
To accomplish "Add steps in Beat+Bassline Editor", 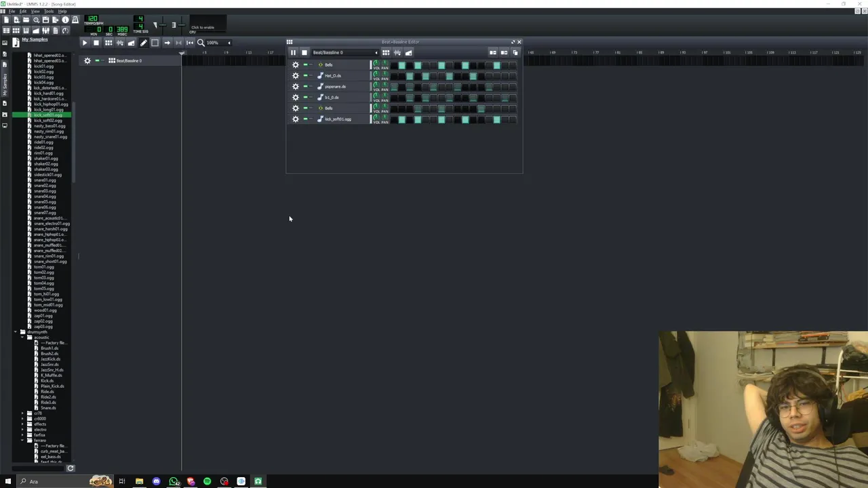I will (504, 52).
